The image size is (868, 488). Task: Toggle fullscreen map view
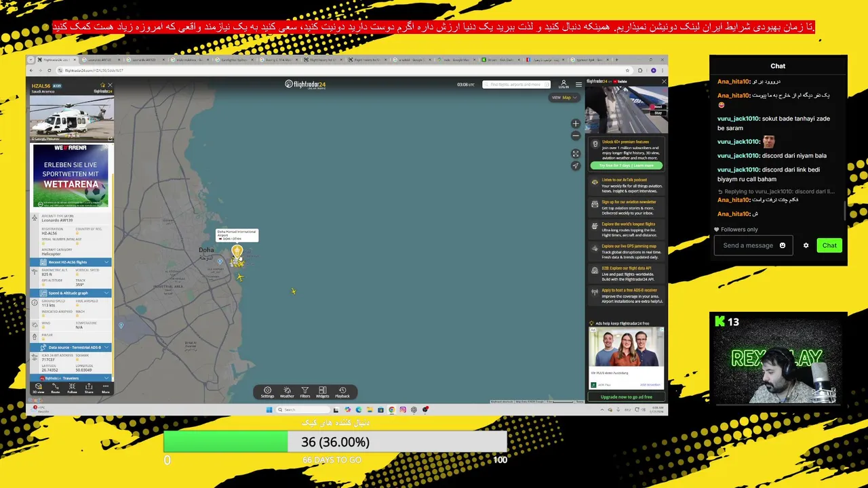[576, 154]
